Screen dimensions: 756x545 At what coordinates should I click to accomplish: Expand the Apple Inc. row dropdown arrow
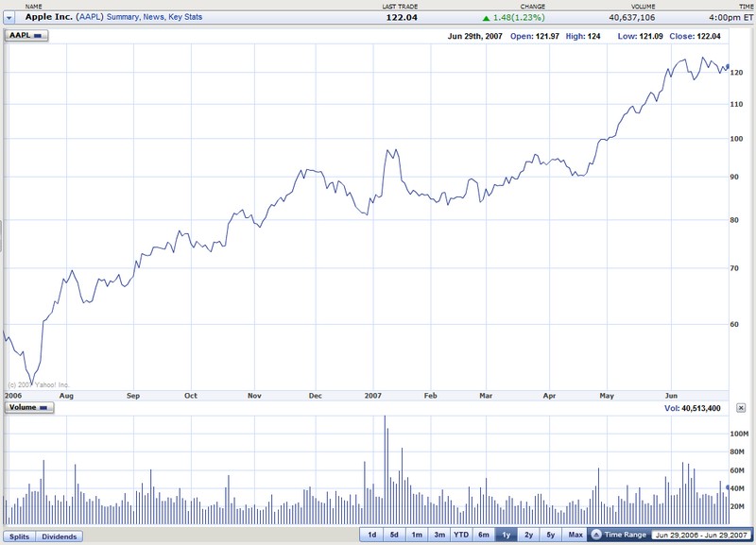(x=9, y=18)
